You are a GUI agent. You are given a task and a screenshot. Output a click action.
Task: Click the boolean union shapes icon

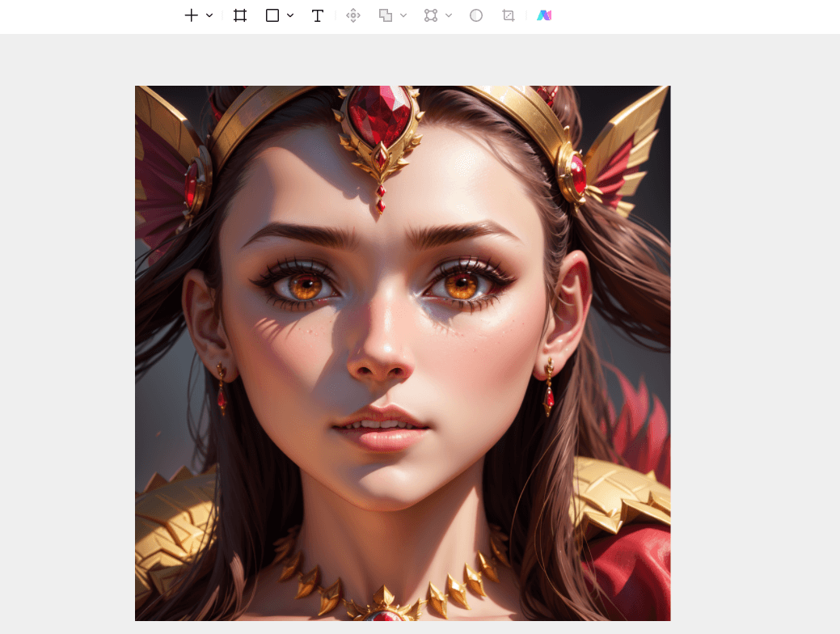(x=386, y=15)
